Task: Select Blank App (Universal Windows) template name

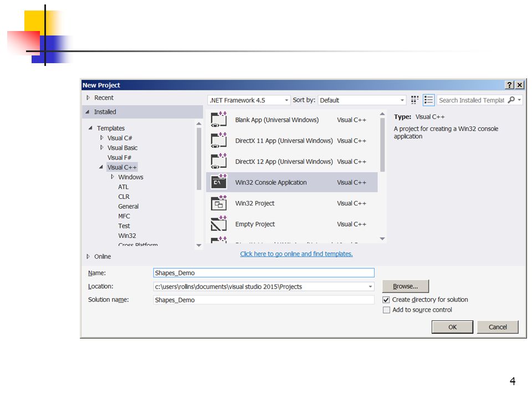Action: coord(277,120)
